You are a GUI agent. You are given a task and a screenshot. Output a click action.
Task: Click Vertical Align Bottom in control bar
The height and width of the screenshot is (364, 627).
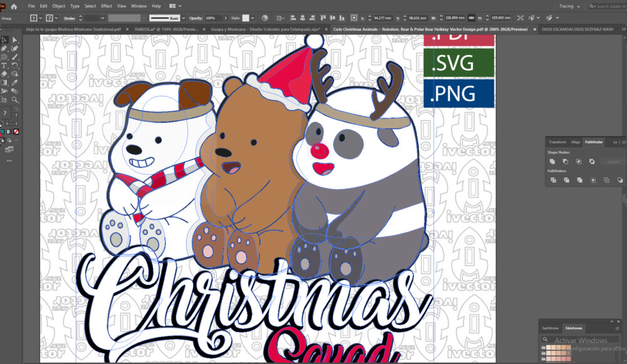click(342, 18)
